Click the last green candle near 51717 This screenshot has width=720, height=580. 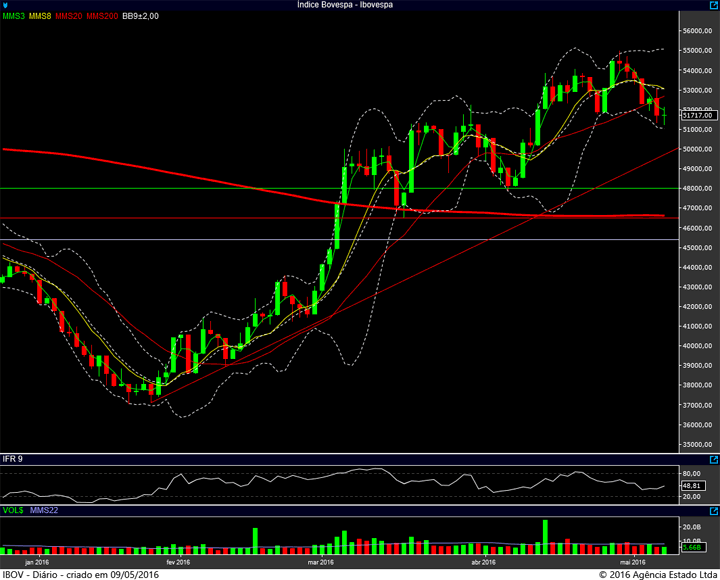[664, 116]
